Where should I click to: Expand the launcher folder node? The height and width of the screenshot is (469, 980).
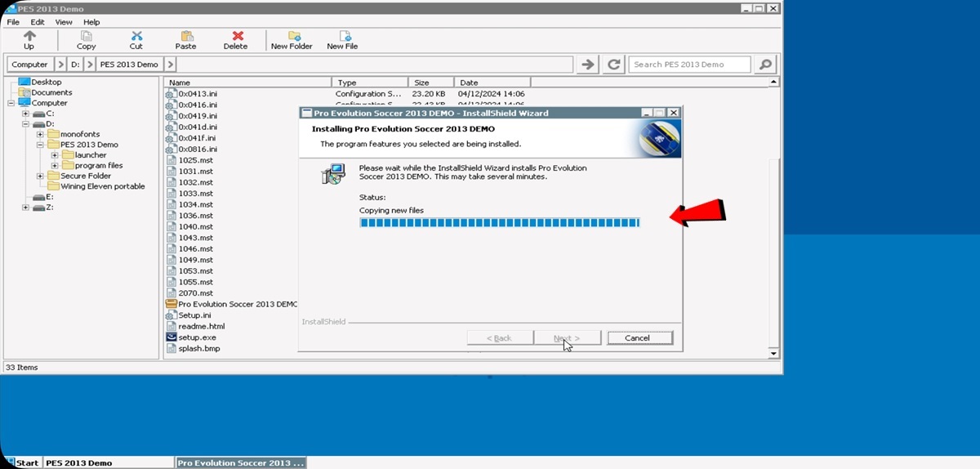coord(55,155)
